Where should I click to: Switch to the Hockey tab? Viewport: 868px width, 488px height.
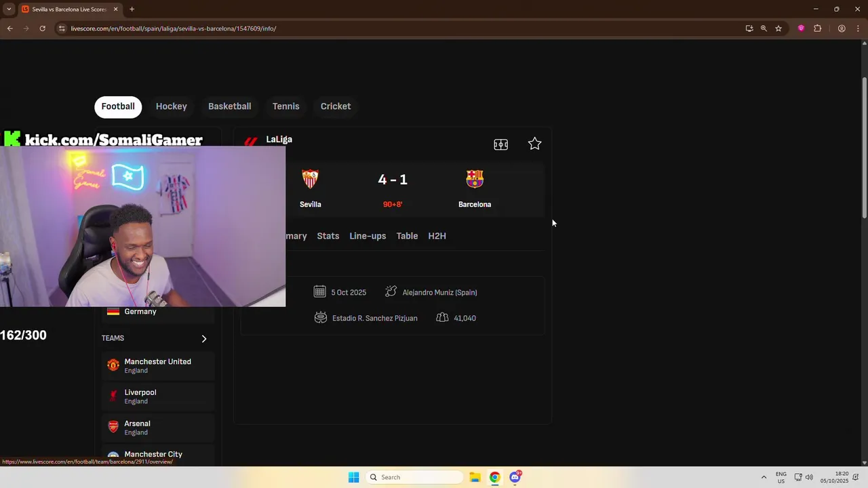171,106
